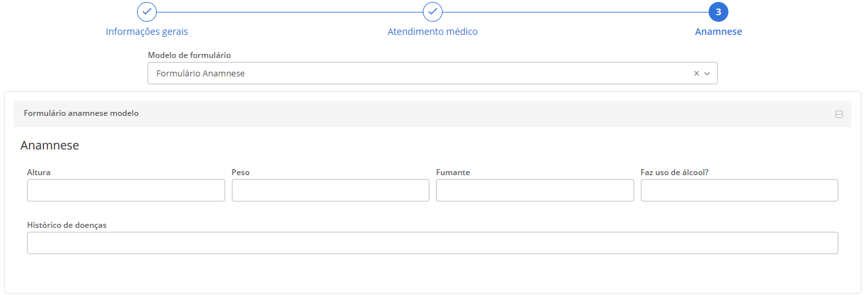Collapse the Formulário anamnese modelo panel icon
Screen dimensions: 868x295
838,114
